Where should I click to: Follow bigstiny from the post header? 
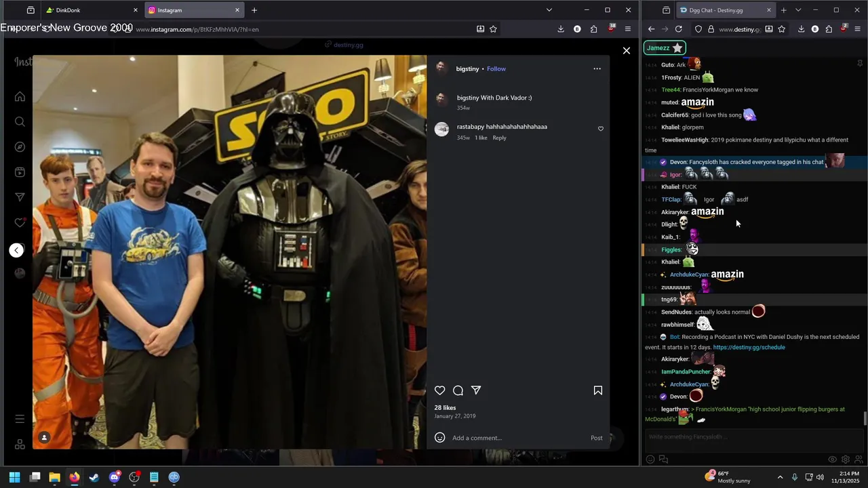tap(496, 68)
